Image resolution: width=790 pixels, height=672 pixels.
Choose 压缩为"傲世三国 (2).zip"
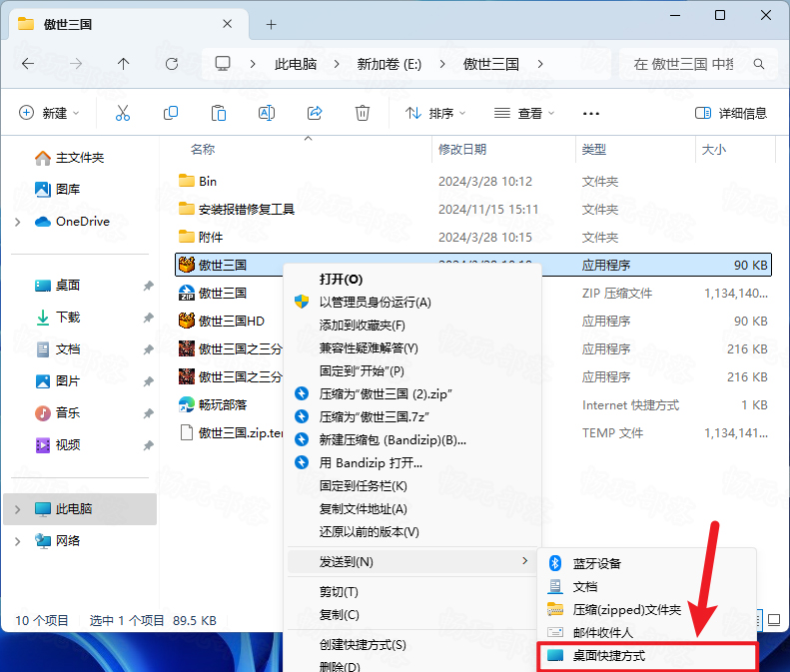point(413,394)
